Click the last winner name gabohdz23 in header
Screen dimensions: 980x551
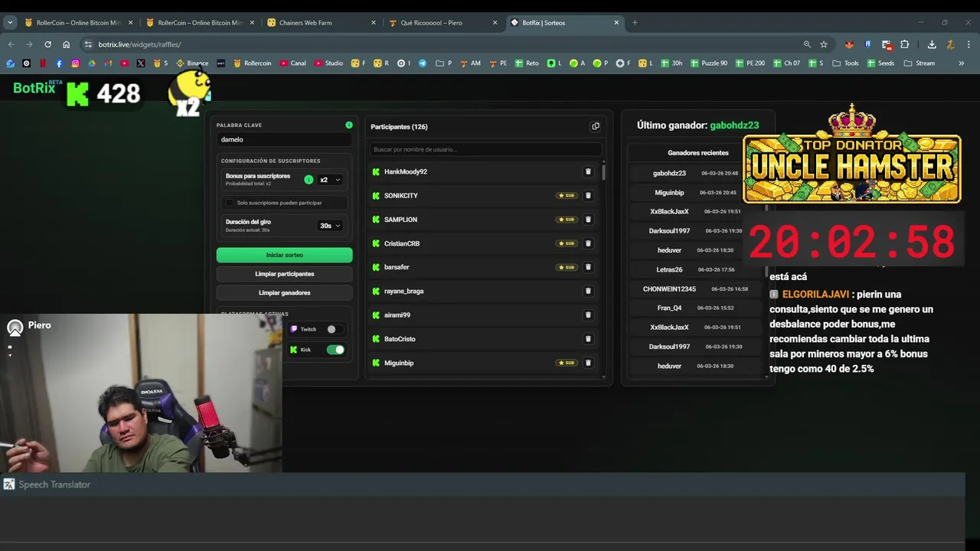pyautogui.click(x=734, y=125)
